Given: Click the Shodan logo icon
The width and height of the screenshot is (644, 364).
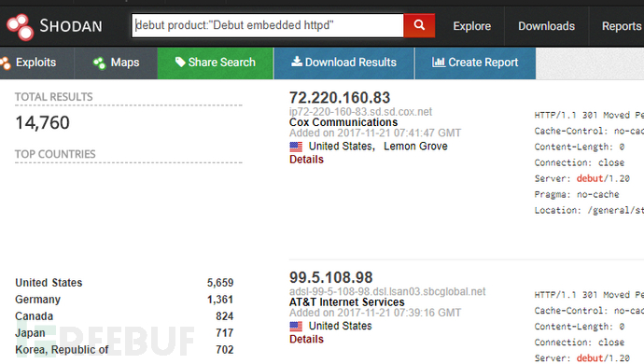Looking at the screenshot, I should pos(20,27).
